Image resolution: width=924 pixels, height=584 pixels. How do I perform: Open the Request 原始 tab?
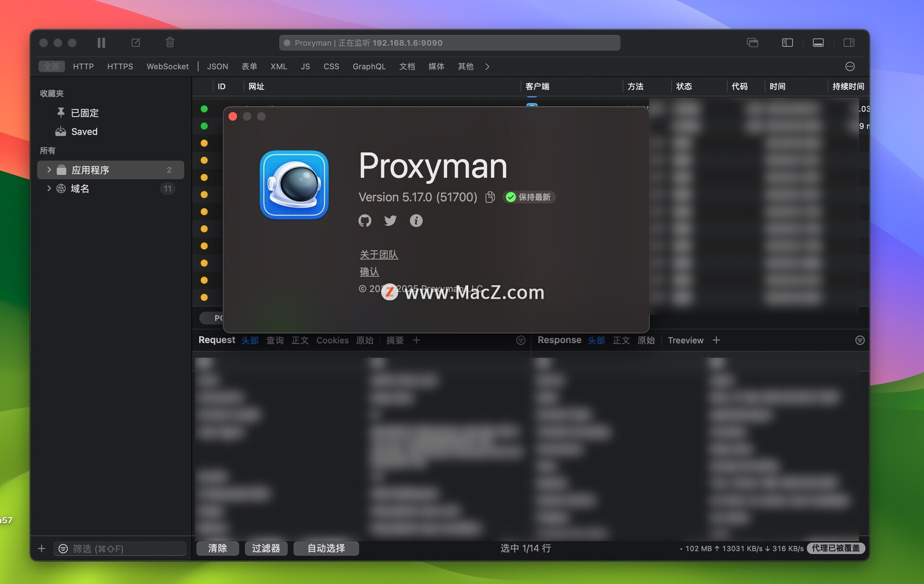click(365, 341)
